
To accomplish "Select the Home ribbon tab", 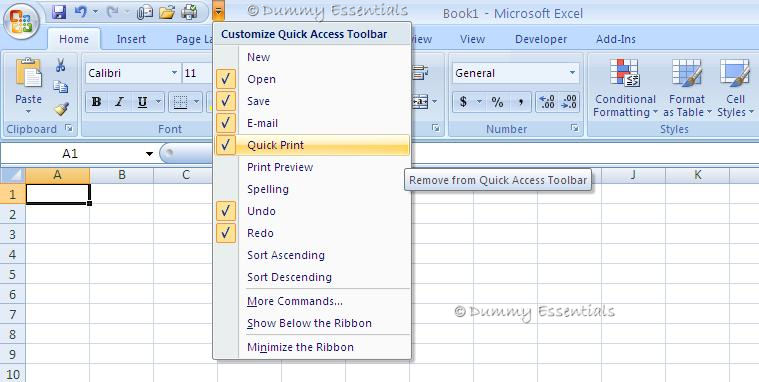I will [x=74, y=39].
